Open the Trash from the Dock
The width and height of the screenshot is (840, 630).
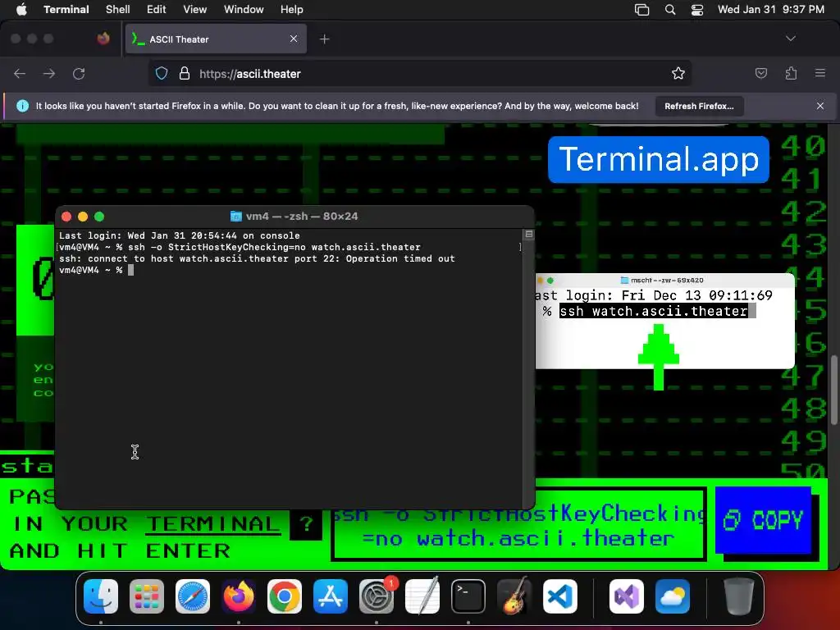coord(739,596)
